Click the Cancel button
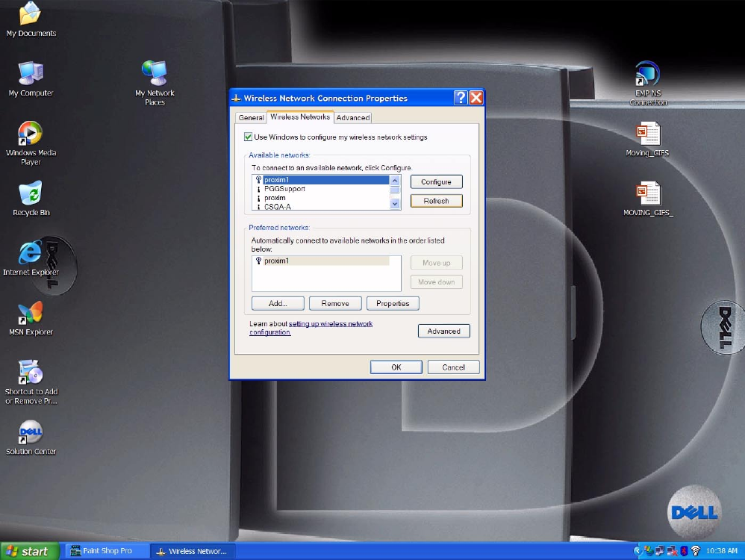The height and width of the screenshot is (560, 745). coord(453,367)
